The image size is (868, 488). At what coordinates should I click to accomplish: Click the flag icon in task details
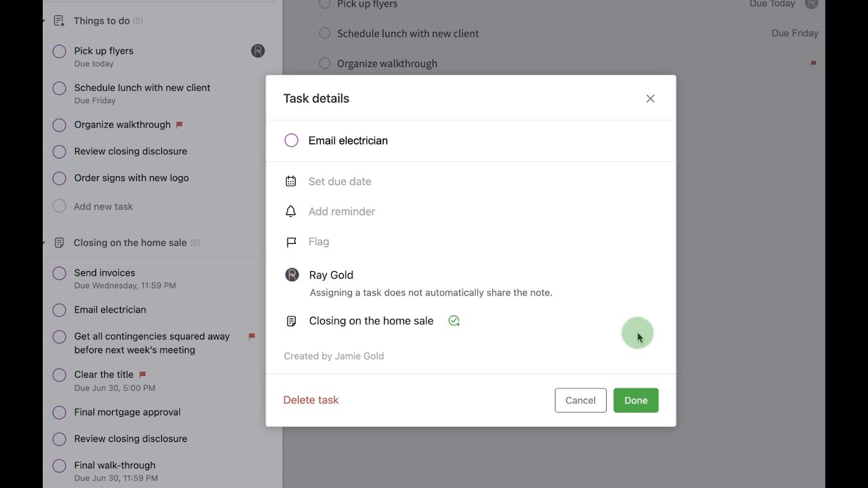point(291,242)
